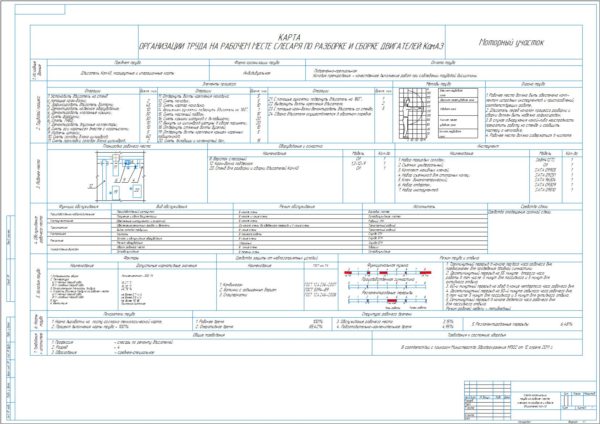Click the Функциональная музыка timeline bar
This screenshot has height=424, width=600.
click(387, 272)
